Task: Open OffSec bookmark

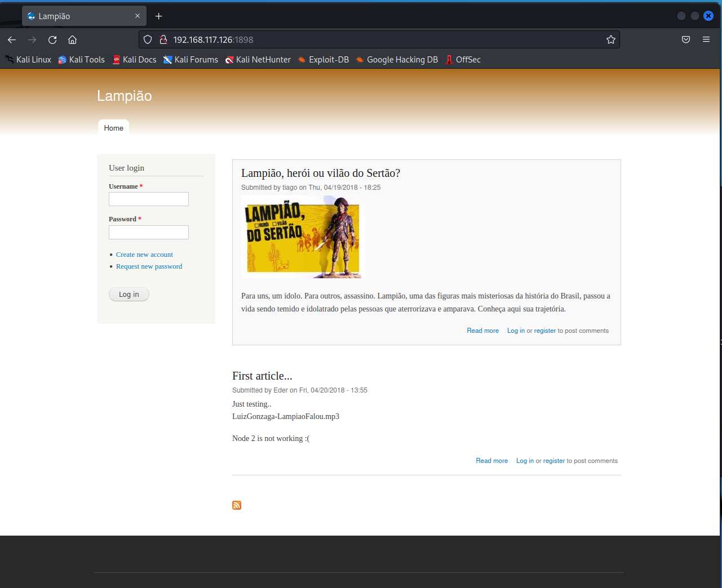Action: pos(463,60)
